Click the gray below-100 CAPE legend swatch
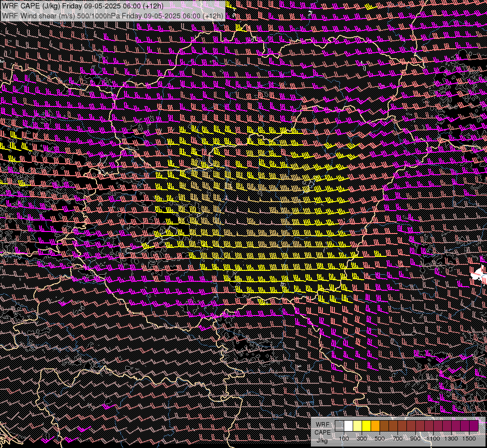The height and width of the screenshot is (448, 487). coord(339,426)
